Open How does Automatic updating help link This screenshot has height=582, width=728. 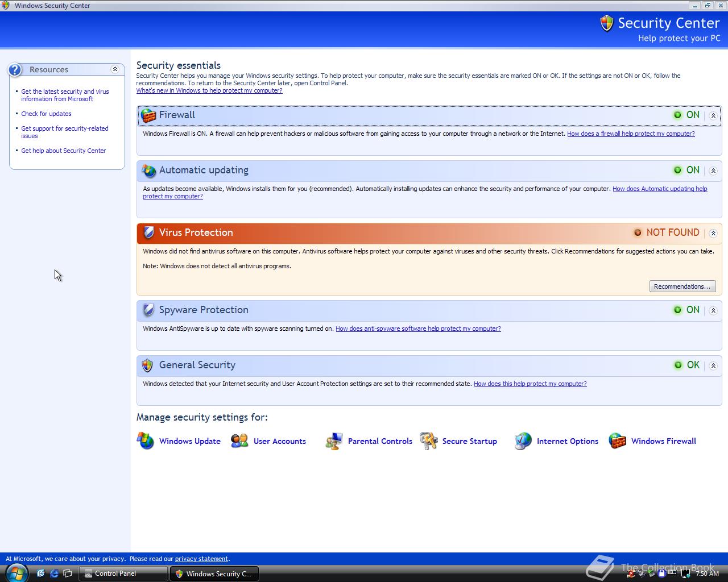click(x=660, y=189)
